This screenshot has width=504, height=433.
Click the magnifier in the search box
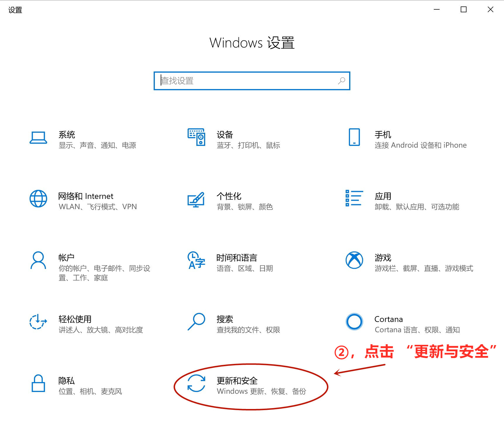[342, 81]
